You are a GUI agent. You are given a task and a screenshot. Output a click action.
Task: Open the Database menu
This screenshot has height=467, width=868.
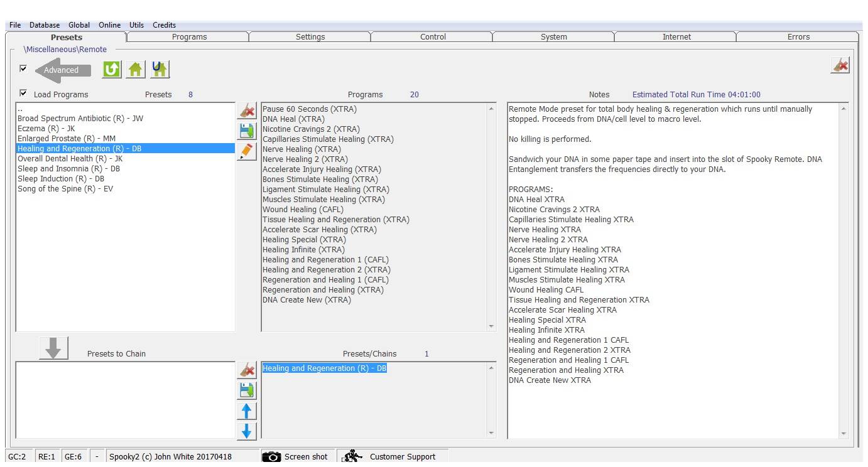pos(45,25)
